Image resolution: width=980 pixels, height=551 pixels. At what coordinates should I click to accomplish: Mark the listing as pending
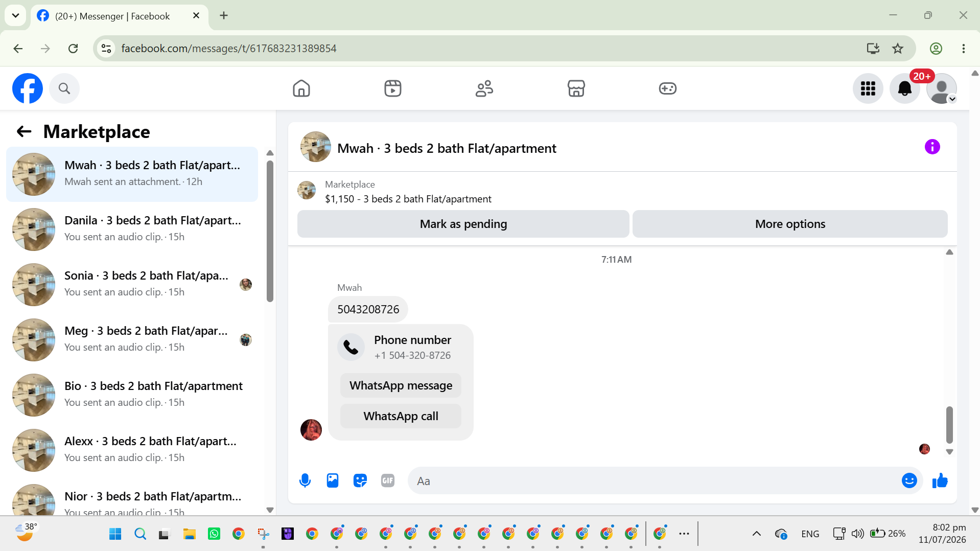pyautogui.click(x=463, y=224)
